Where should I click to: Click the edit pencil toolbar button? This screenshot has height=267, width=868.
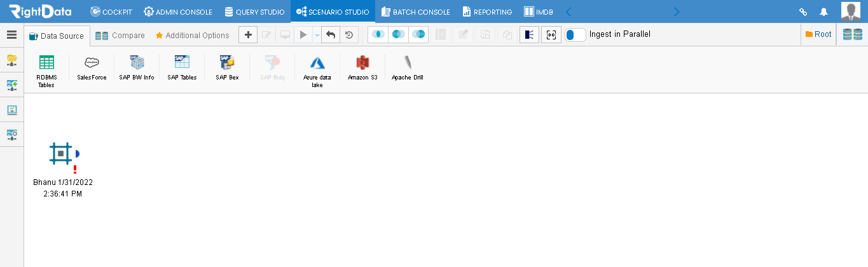tap(267, 35)
